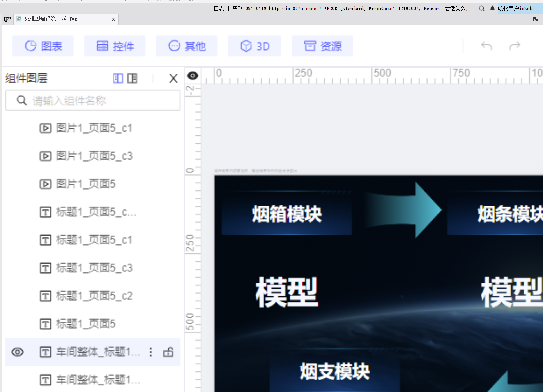Open the file tree icon left of tab

point(7,19)
